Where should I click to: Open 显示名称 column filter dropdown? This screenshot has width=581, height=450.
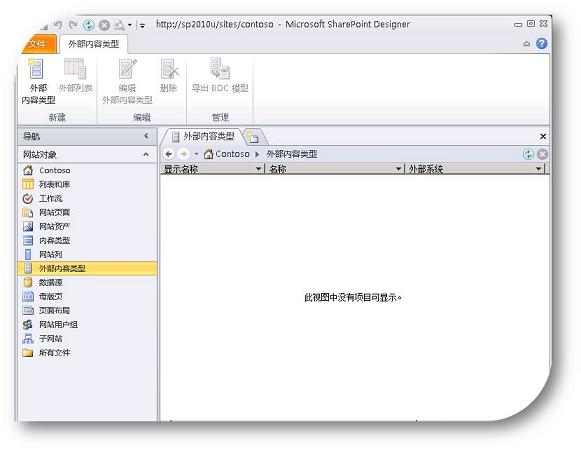pos(258,169)
